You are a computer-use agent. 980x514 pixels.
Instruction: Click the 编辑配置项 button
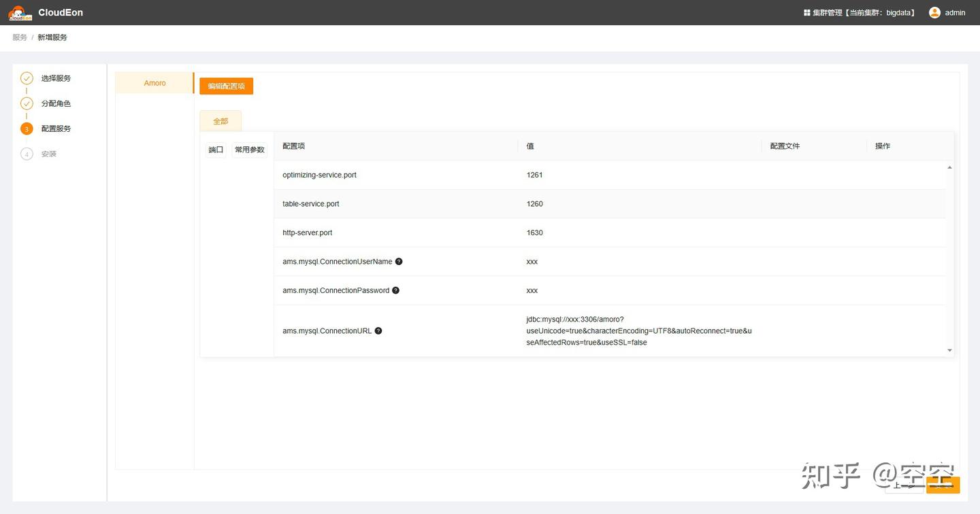coord(227,86)
